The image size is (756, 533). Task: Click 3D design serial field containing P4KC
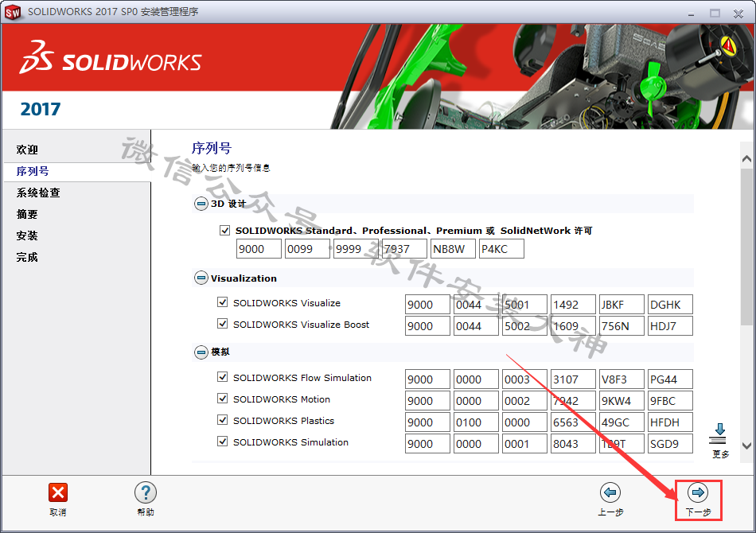(502, 249)
